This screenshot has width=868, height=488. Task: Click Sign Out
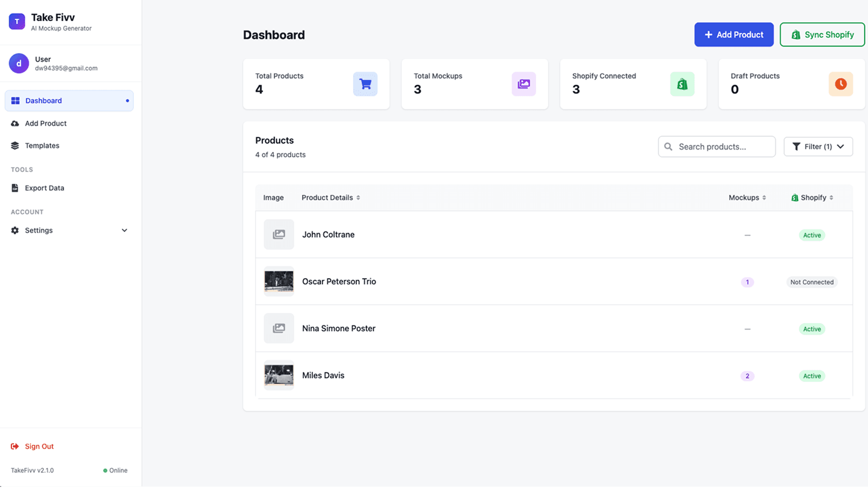coord(33,447)
